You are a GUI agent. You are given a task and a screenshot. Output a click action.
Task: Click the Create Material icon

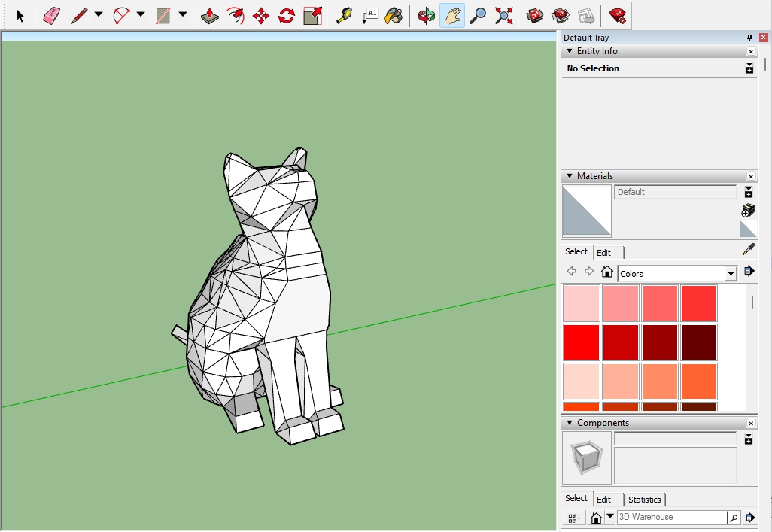coord(747,210)
